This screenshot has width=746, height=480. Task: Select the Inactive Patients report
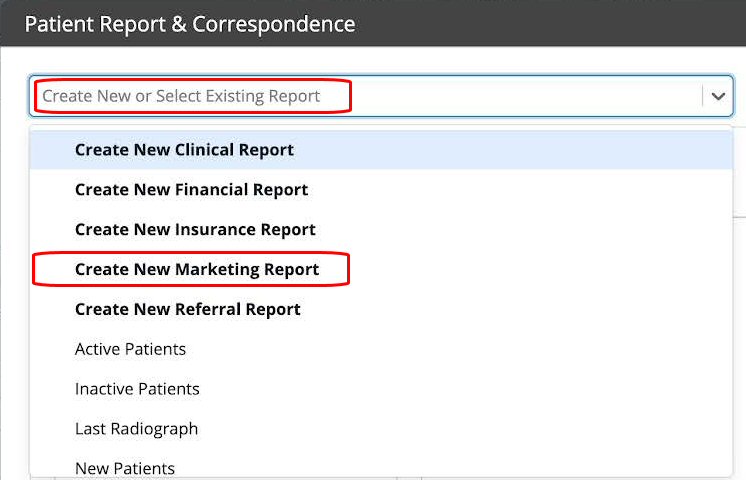tap(381, 389)
